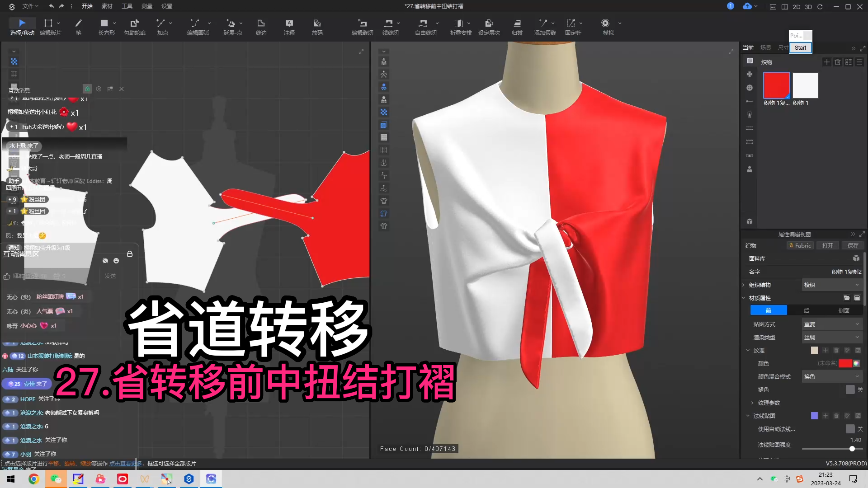
Task: Toggle the checker texture display in 3D sidebar
Action: pyautogui.click(x=384, y=112)
